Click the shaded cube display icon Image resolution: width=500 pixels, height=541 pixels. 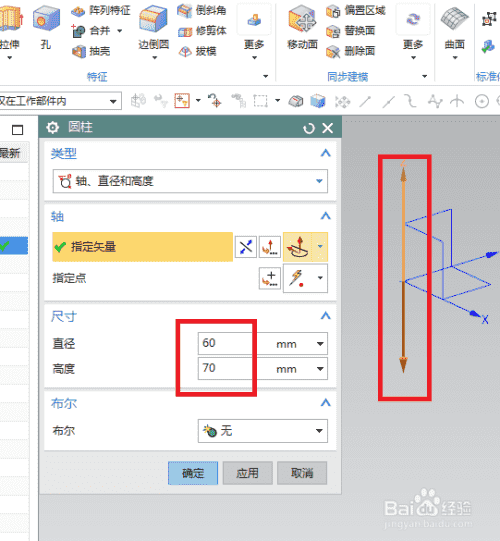pos(317,101)
